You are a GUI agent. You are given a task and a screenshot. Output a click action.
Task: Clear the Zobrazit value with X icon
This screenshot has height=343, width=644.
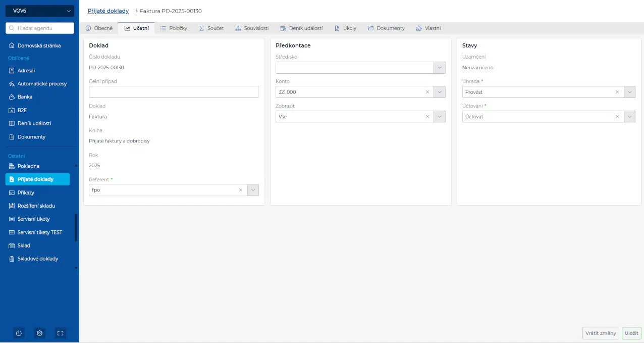[x=427, y=117]
